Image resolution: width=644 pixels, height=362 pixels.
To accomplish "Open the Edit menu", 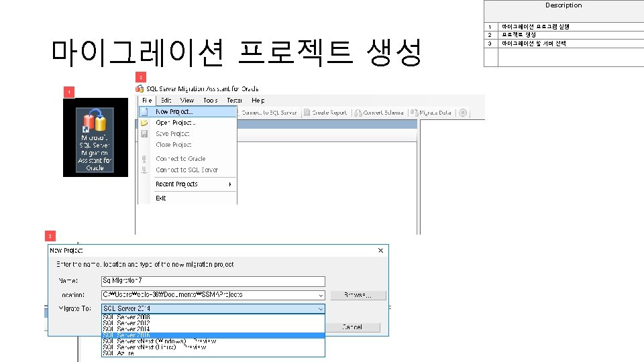I will tap(166, 100).
